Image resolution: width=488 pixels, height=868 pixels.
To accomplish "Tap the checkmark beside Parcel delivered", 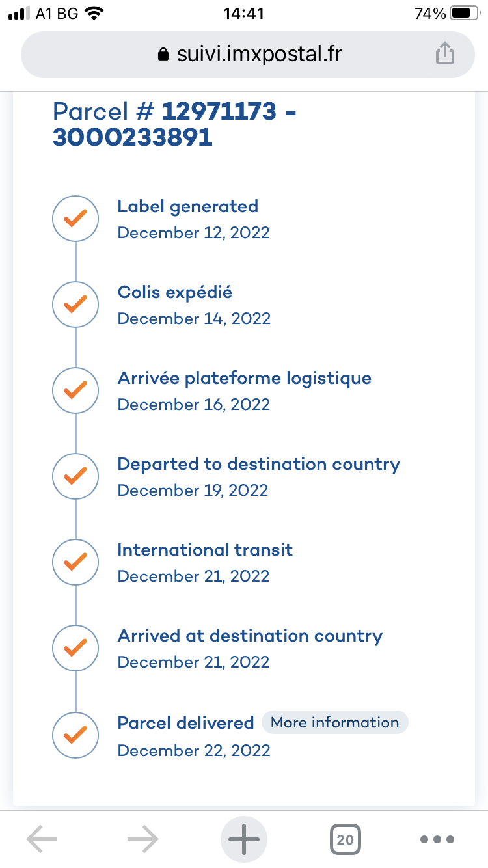I will pyautogui.click(x=75, y=735).
